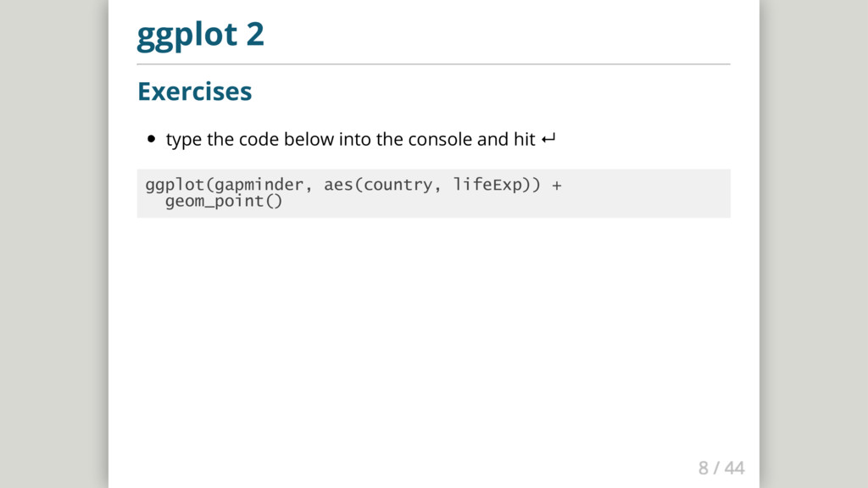868x488 pixels.
Task: Click 'lifeExp' in the code block
Action: [x=489, y=185]
